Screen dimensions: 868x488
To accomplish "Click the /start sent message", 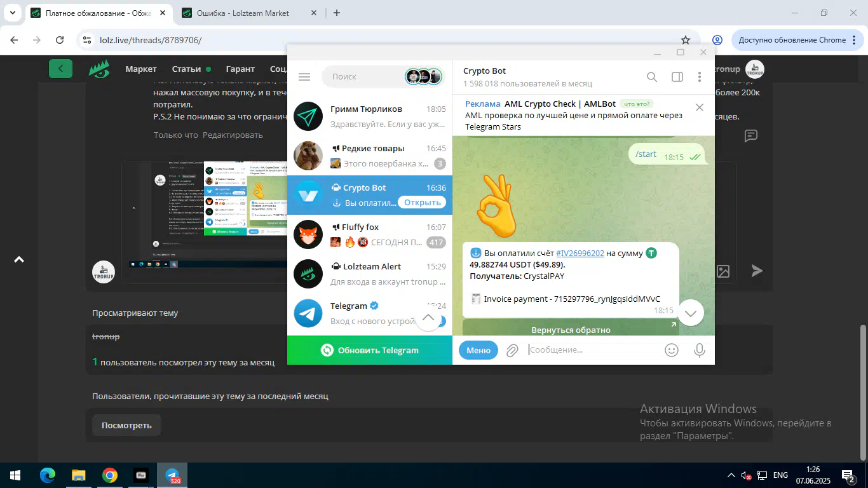I will [667, 154].
